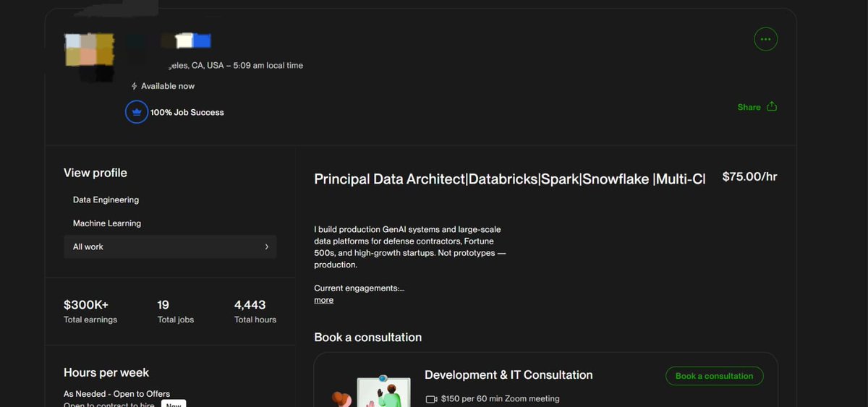Select the All work profile item
This screenshot has width=868, height=407.
pyautogui.click(x=170, y=247)
